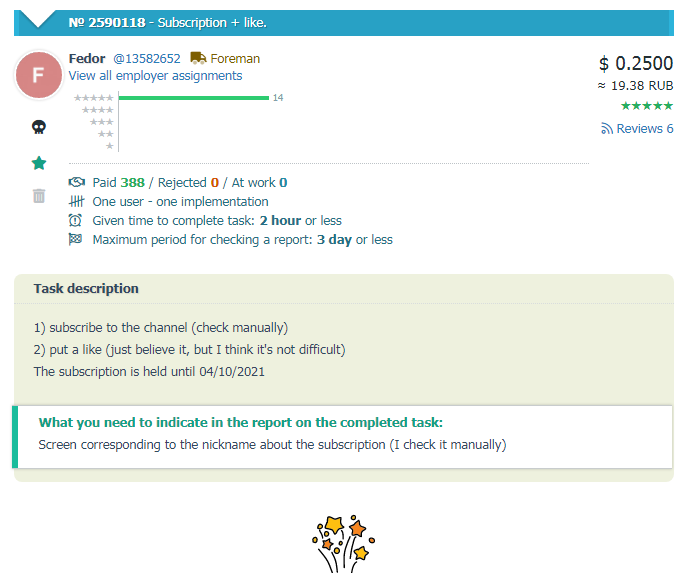The width and height of the screenshot is (693, 573).
Task: Click 'What you need to indicate' heading
Action: pos(241,422)
